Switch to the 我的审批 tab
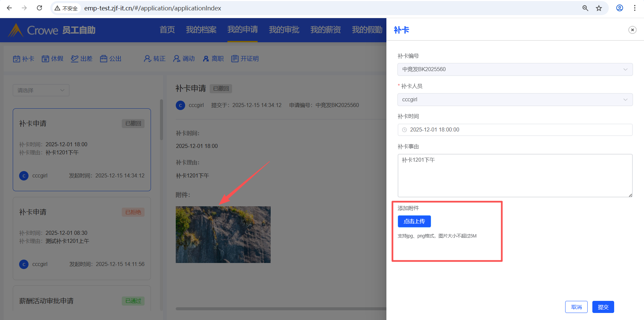Image resolution: width=644 pixels, height=320 pixels. pyautogui.click(x=284, y=30)
